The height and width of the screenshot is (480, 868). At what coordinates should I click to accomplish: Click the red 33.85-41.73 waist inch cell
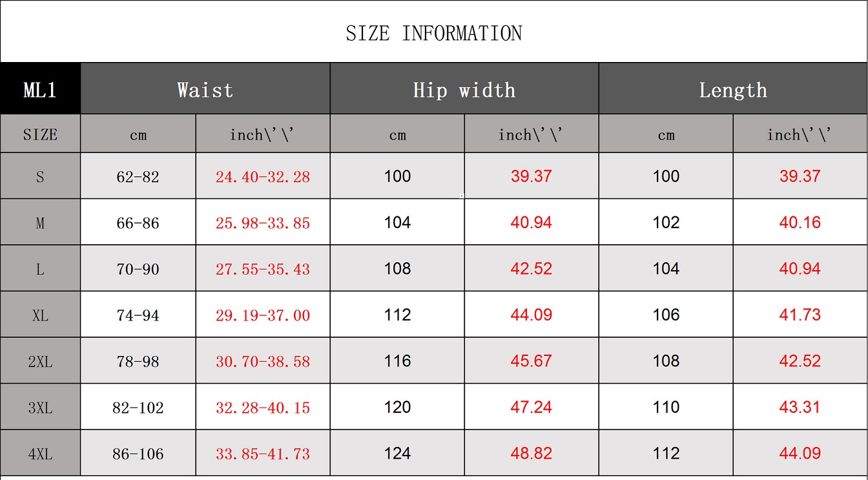tap(262, 454)
